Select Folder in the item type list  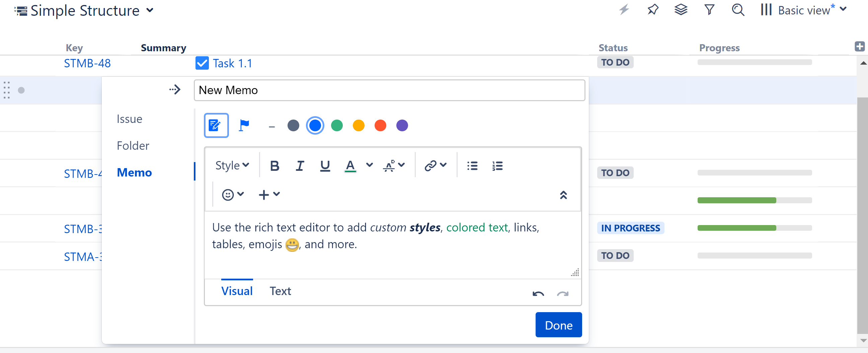click(133, 146)
